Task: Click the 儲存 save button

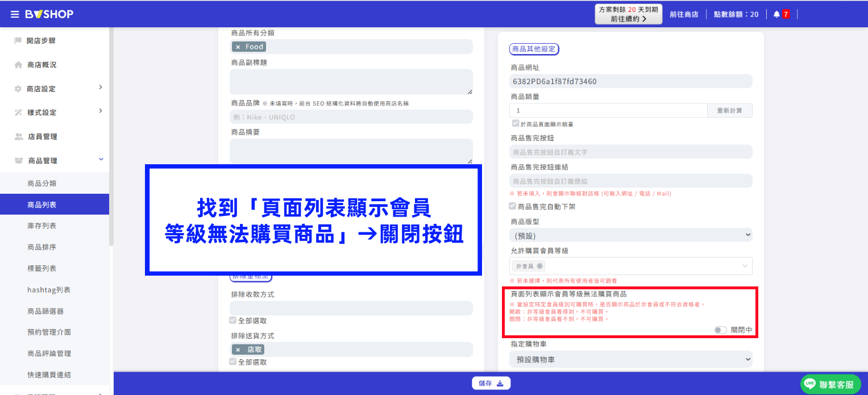Action: pyautogui.click(x=492, y=384)
